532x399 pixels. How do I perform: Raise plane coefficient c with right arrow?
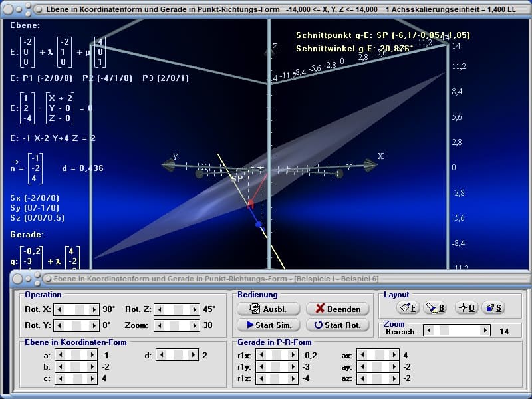click(x=92, y=378)
